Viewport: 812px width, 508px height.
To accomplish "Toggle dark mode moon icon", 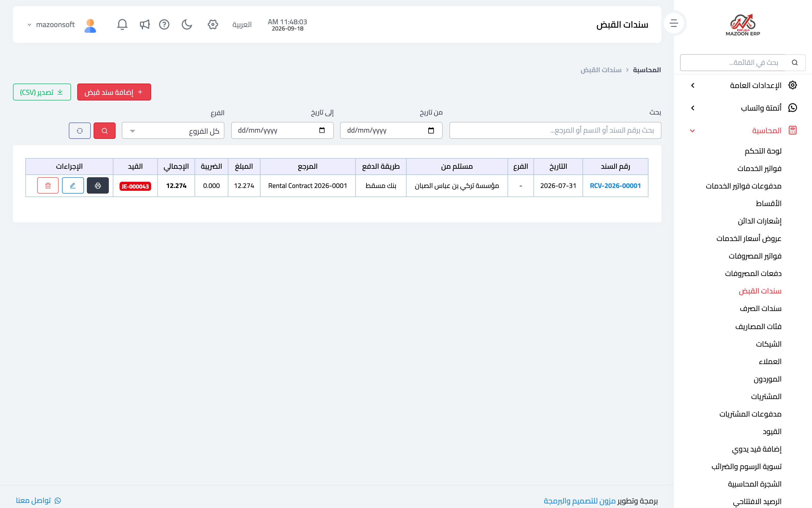I will (x=187, y=25).
